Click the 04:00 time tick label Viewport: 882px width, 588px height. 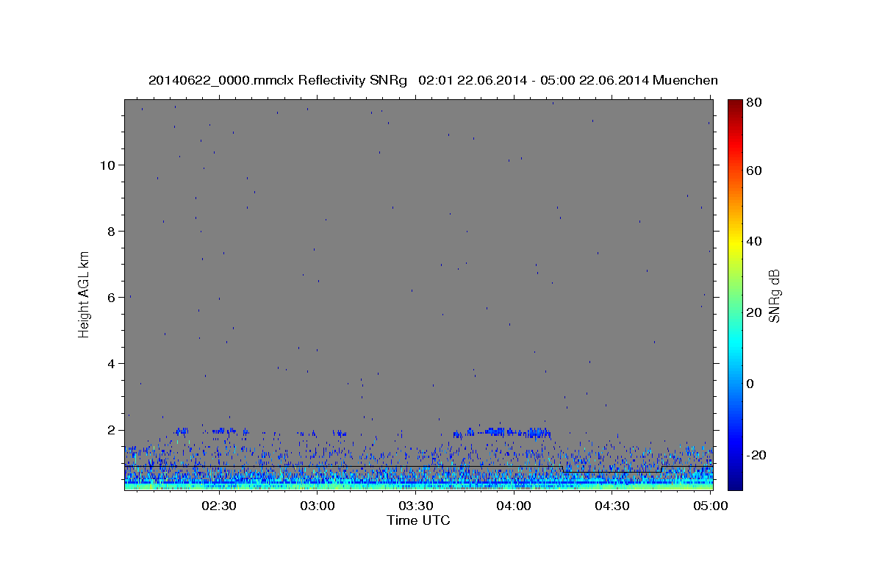point(514,506)
